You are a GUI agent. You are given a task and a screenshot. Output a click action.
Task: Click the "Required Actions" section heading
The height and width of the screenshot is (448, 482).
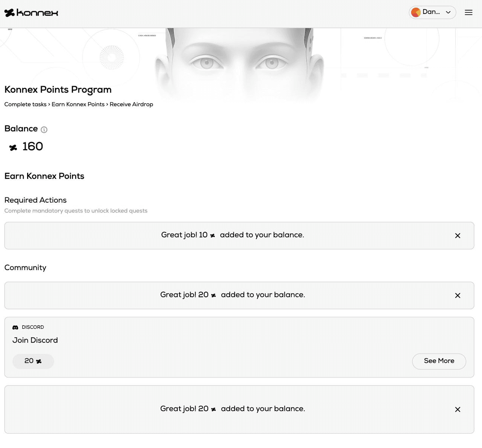[x=35, y=200]
